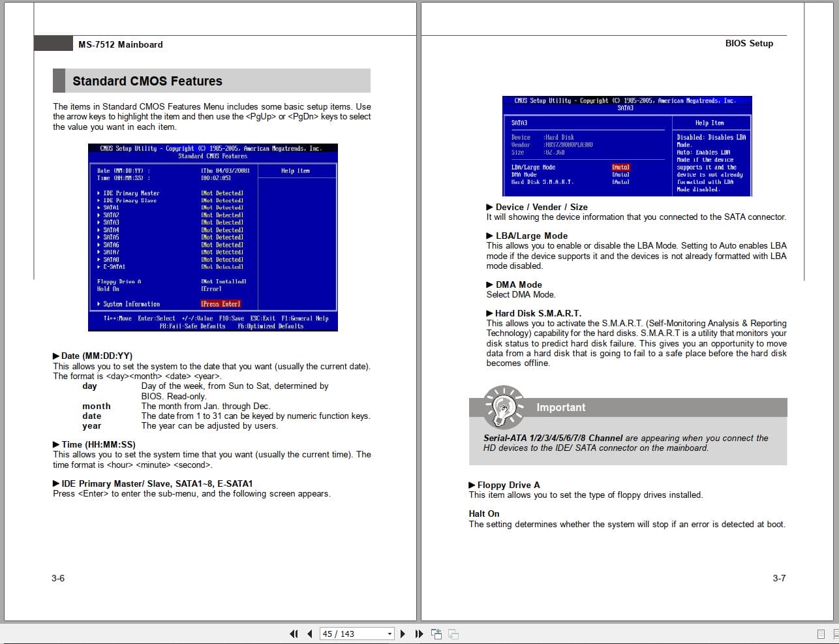Click the "Select DMA Mode." sentence
Image resolution: width=839 pixels, height=644 pixels.
coord(521,294)
